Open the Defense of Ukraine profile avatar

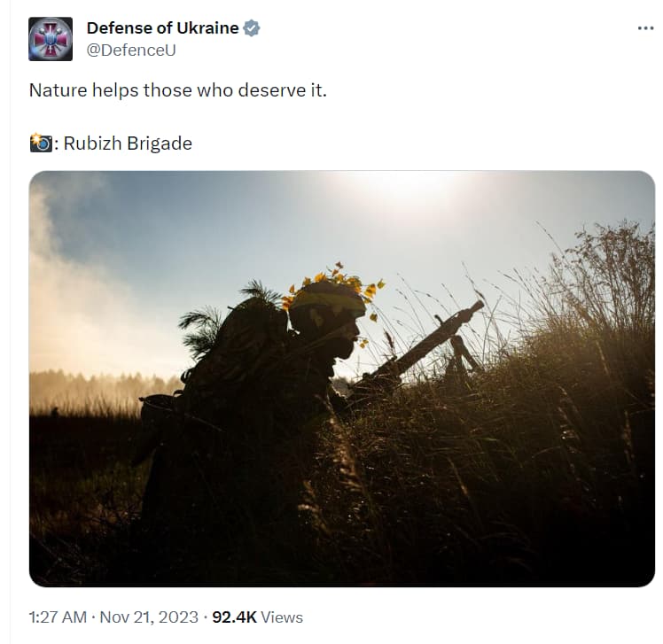(51, 39)
